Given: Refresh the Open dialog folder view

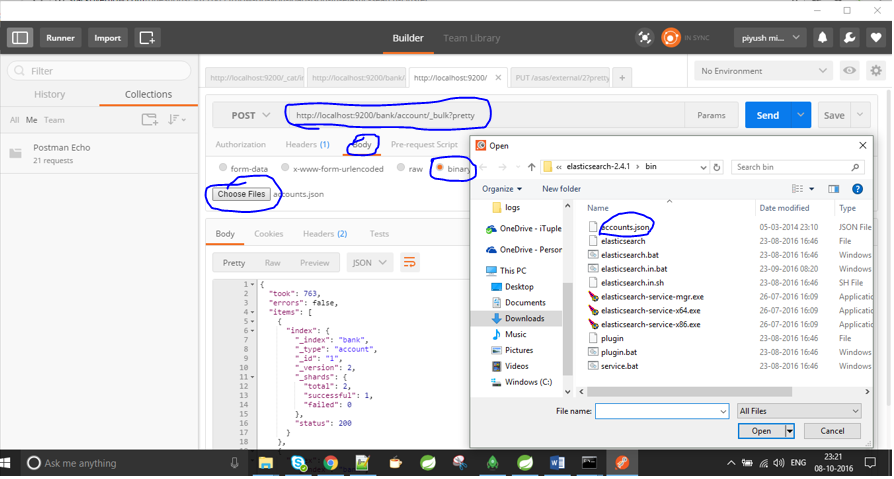Looking at the screenshot, I should (717, 167).
